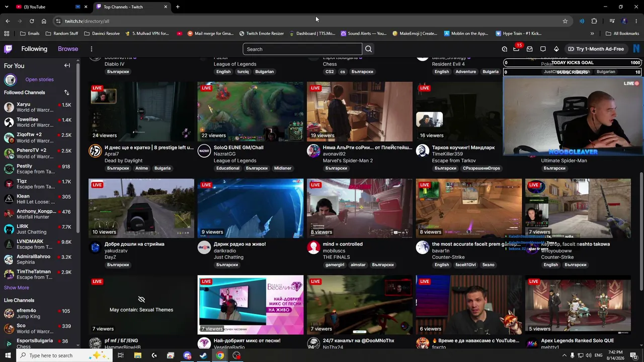Screen dimensions: 644x362
Task: Go back to the previous page
Action: (8, 21)
